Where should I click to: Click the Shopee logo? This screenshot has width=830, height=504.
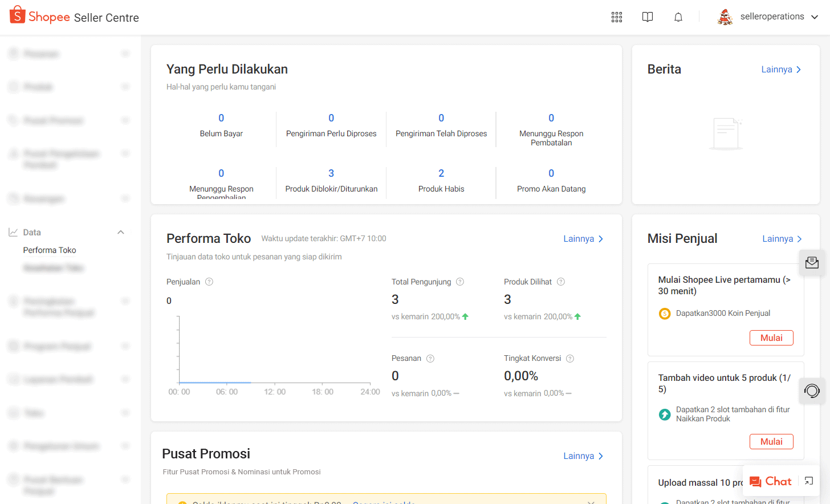point(40,17)
